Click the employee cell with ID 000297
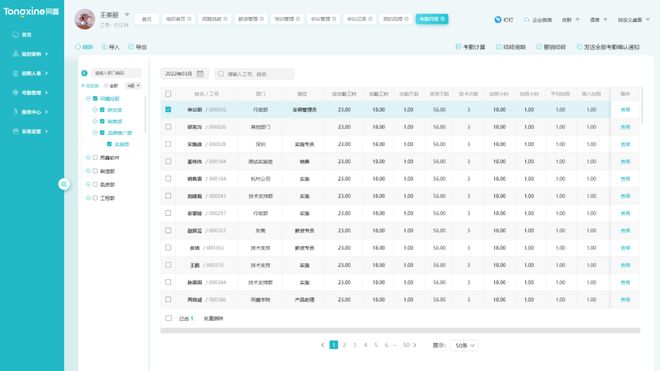This screenshot has height=371, width=660. coord(207,213)
